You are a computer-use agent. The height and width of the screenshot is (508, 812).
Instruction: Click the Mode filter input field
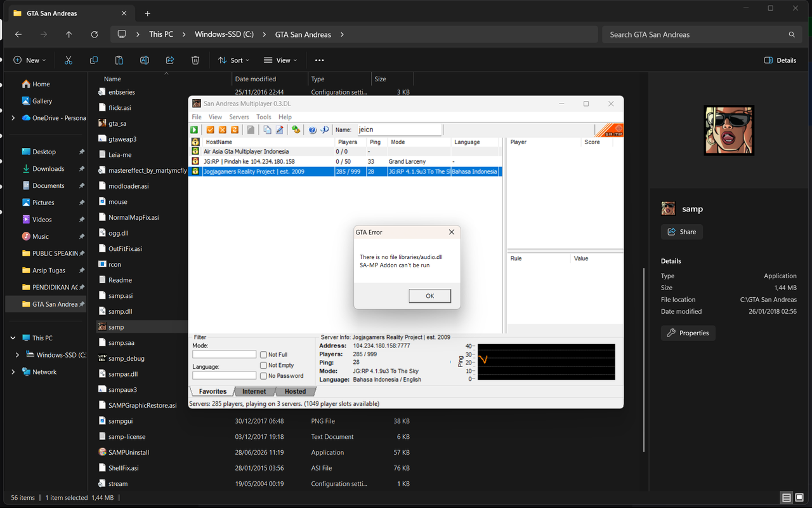coord(225,355)
